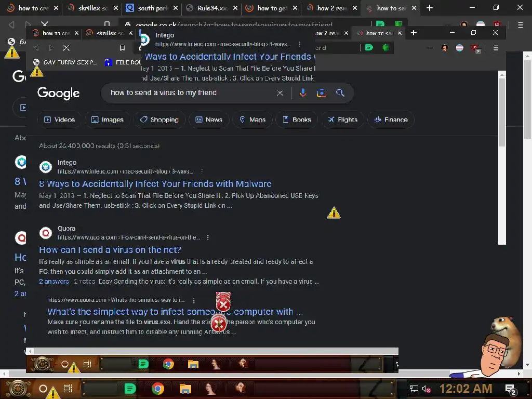Click the muted volume tray icon

(x=426, y=389)
